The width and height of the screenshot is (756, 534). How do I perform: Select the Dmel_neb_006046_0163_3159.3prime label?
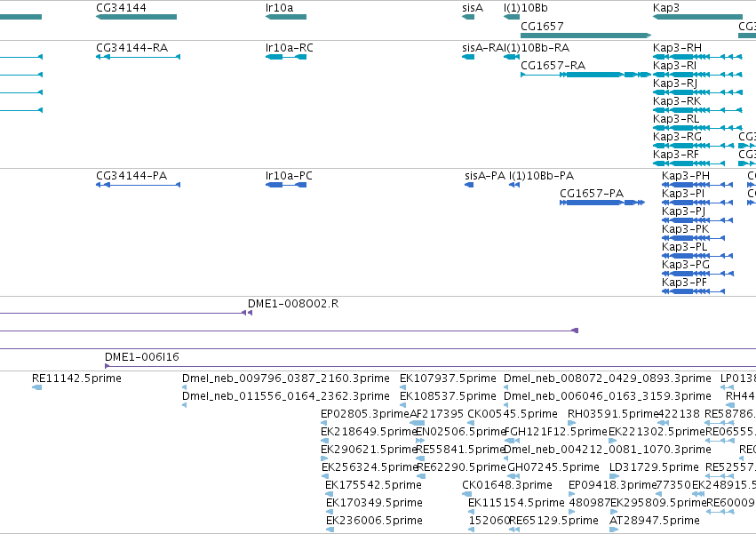[x=608, y=396]
